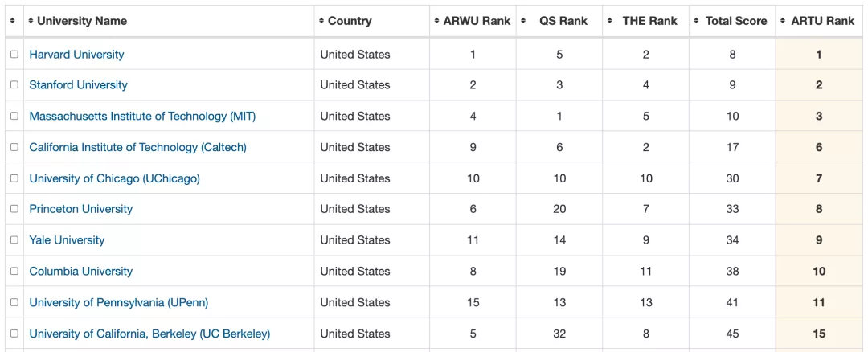This screenshot has height=352, width=868.
Task: Enable checkbox next to Yale University
Action: click(x=14, y=240)
